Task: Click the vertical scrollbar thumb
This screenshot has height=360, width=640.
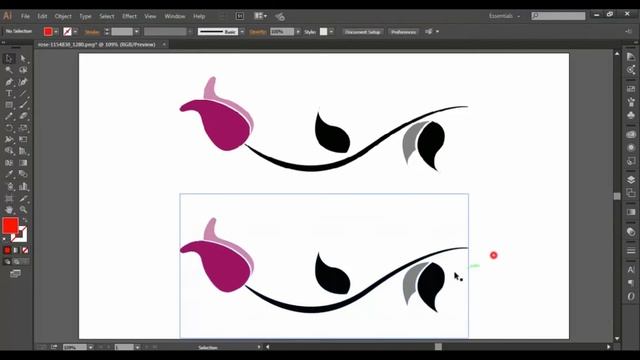Action: click(x=617, y=196)
